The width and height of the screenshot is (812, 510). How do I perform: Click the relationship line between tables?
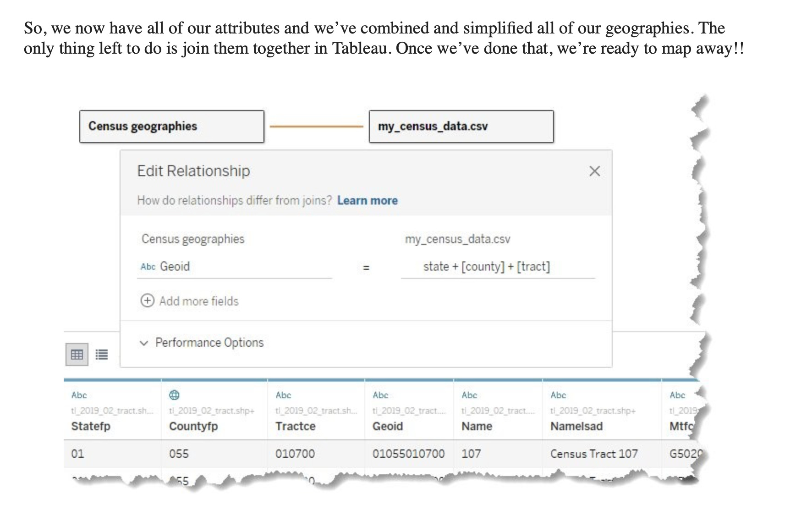(317, 126)
